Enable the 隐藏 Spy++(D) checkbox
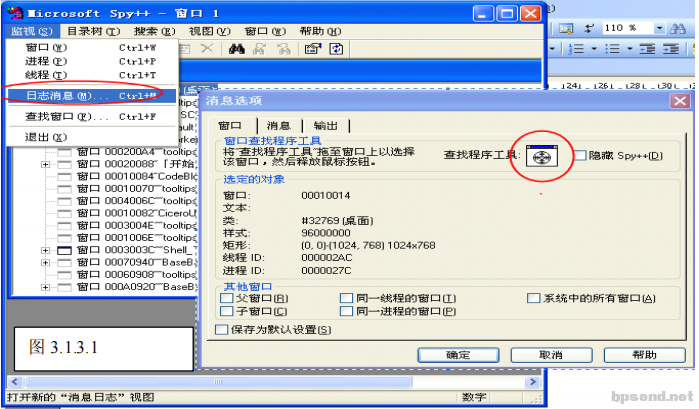The width and height of the screenshot is (699, 409). point(580,155)
